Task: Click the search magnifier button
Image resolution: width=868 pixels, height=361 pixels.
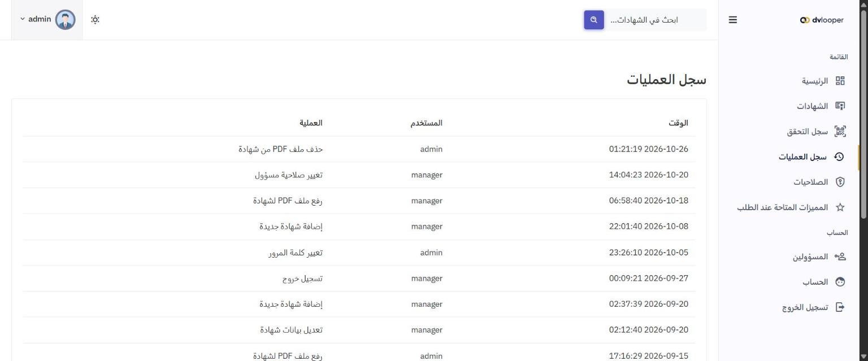Action: click(x=593, y=20)
